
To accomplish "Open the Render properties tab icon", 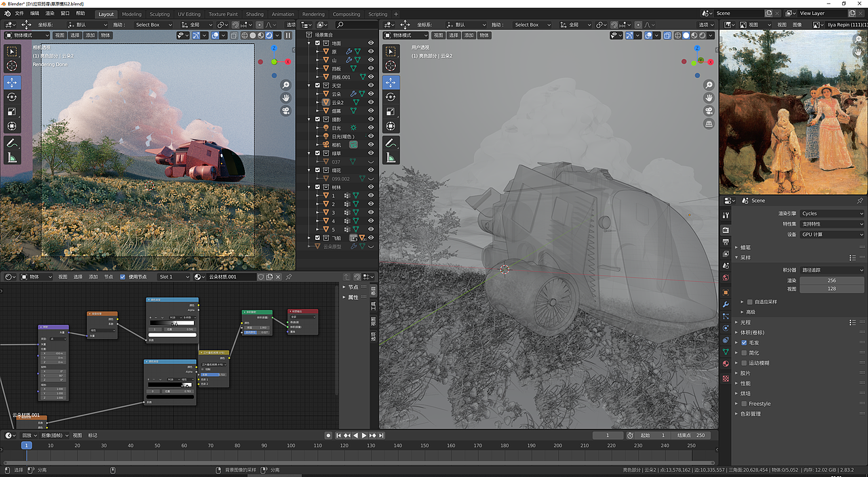I will click(726, 230).
